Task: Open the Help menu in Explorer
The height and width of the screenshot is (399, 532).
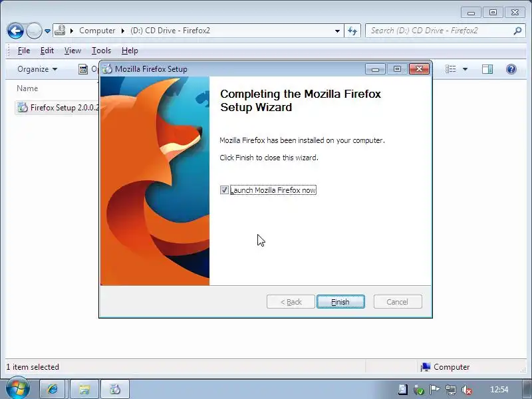Action: pos(130,51)
